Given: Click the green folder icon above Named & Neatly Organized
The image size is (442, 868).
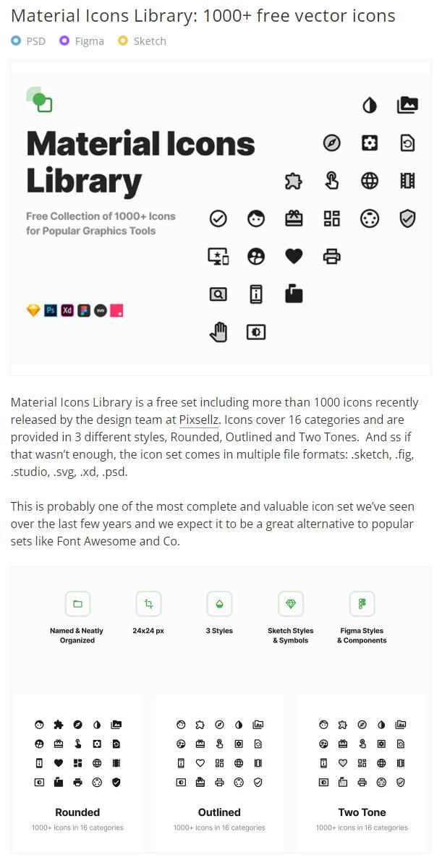Looking at the screenshot, I should 77,604.
